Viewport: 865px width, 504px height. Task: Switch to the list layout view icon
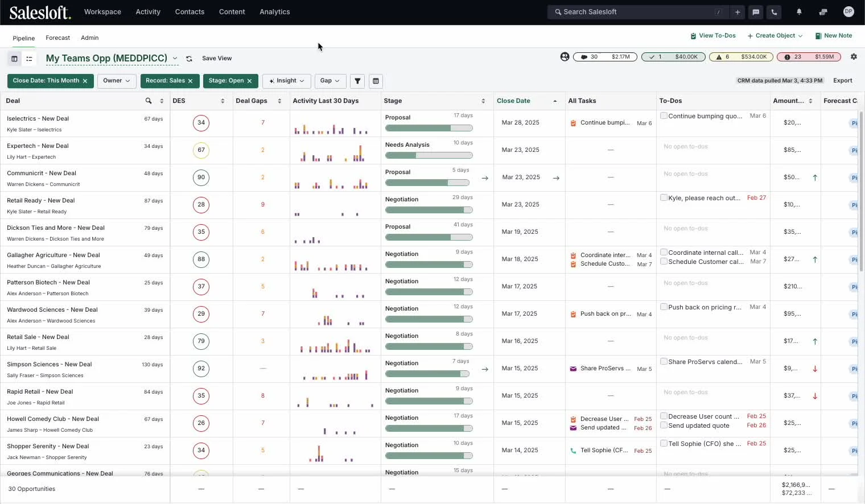coord(29,59)
